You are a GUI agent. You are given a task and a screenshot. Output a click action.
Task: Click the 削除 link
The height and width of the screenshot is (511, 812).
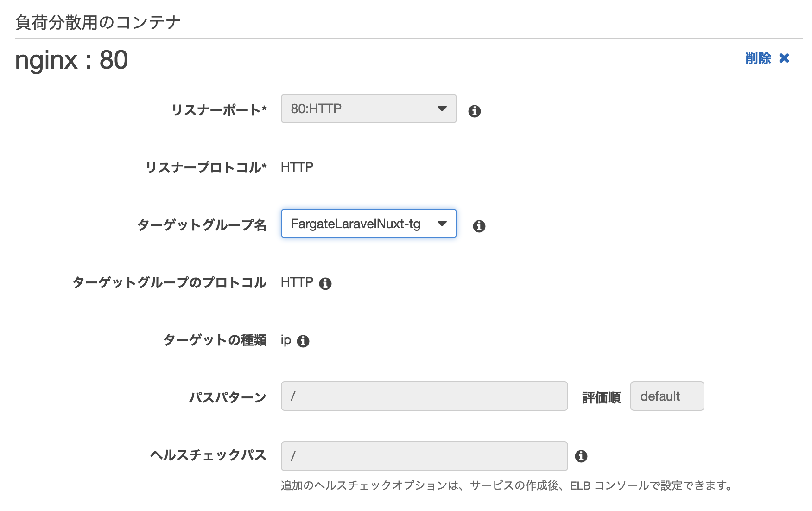(x=758, y=58)
